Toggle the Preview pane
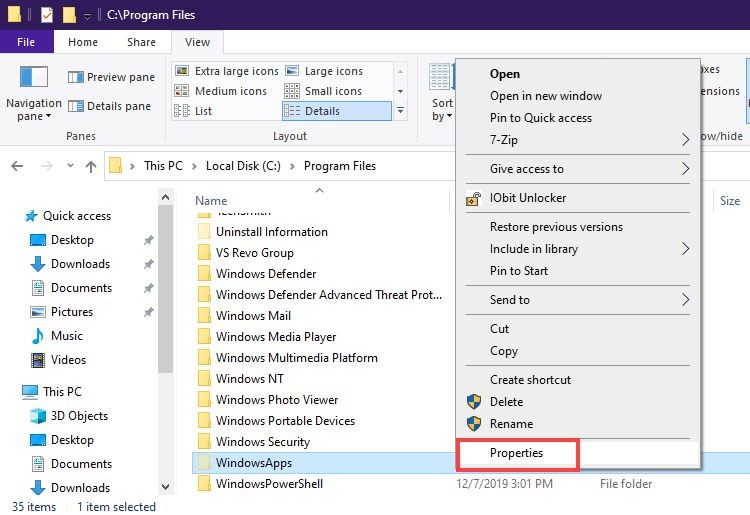This screenshot has width=750, height=515. pos(111,77)
